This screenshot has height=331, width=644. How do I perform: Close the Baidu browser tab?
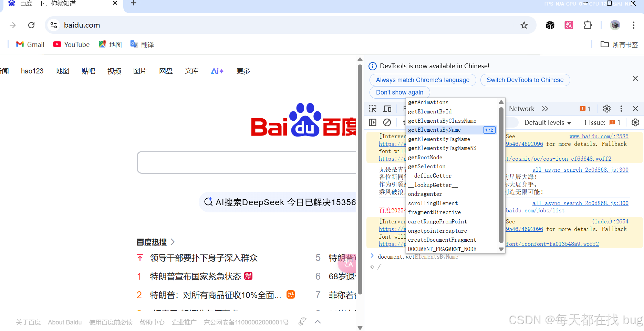tap(115, 3)
